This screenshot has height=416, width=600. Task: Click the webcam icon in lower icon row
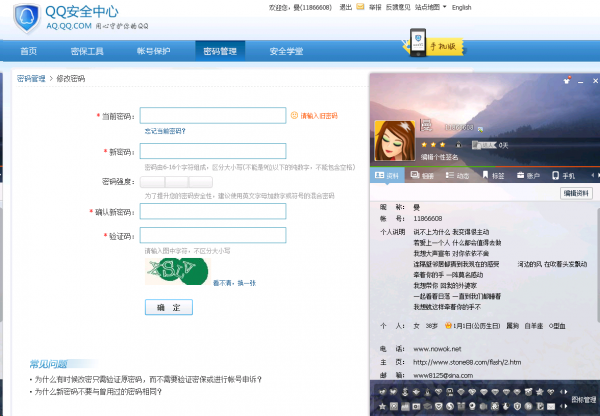click(x=472, y=406)
